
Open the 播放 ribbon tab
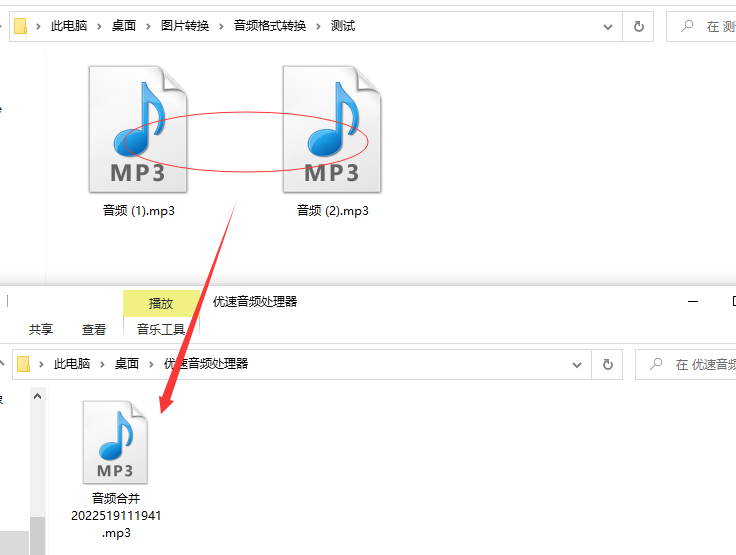coord(161,303)
